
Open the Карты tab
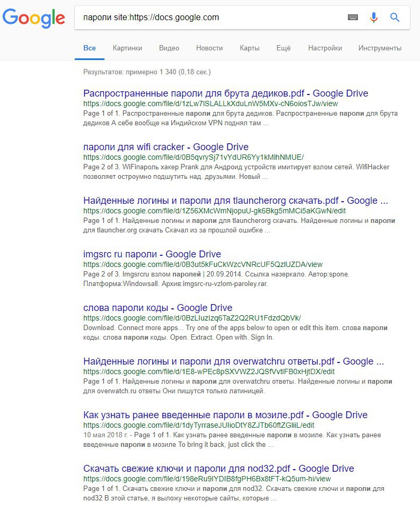click(250, 48)
